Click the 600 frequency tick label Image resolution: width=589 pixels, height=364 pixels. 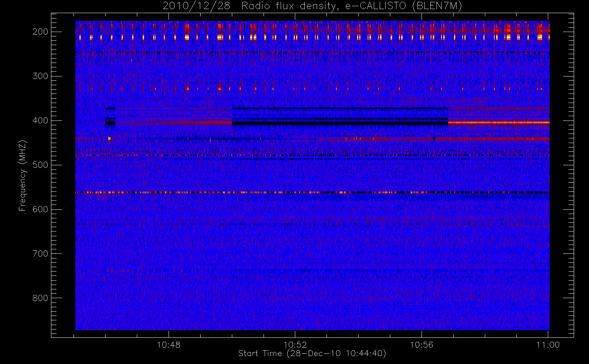point(40,209)
